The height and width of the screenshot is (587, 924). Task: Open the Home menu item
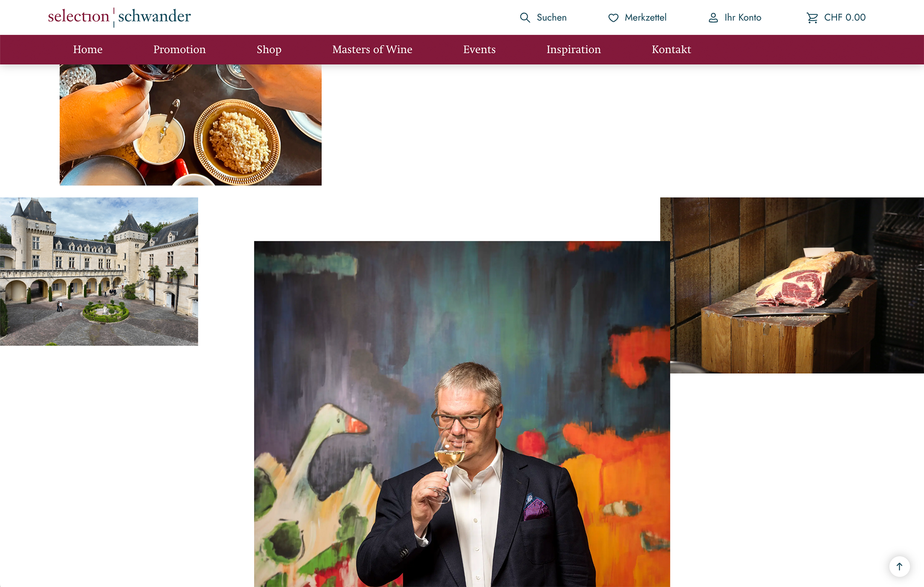pos(88,49)
